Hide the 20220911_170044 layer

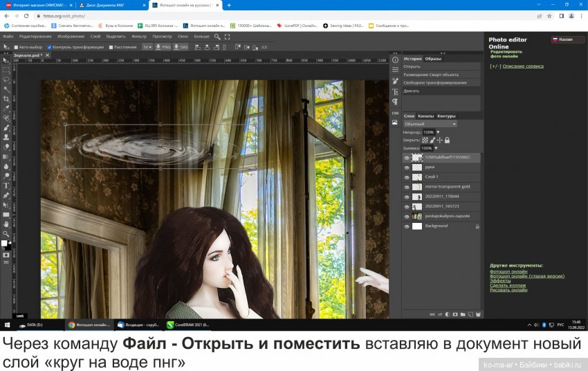click(x=407, y=197)
